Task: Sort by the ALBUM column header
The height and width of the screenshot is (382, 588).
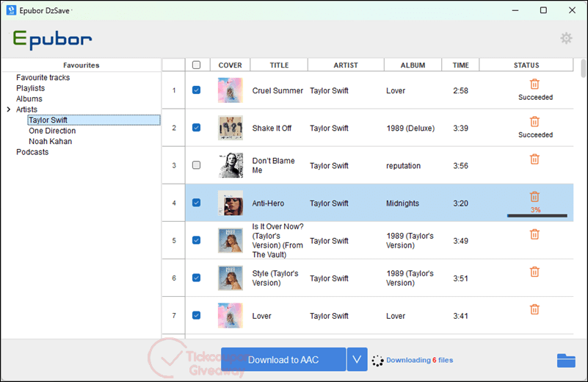Action: [413, 65]
